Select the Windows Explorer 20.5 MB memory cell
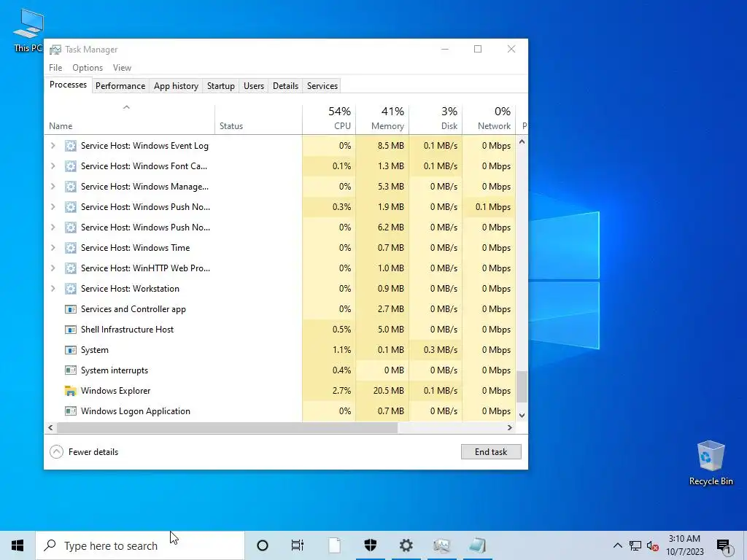Image resolution: width=747 pixels, height=560 pixels. pos(382,391)
